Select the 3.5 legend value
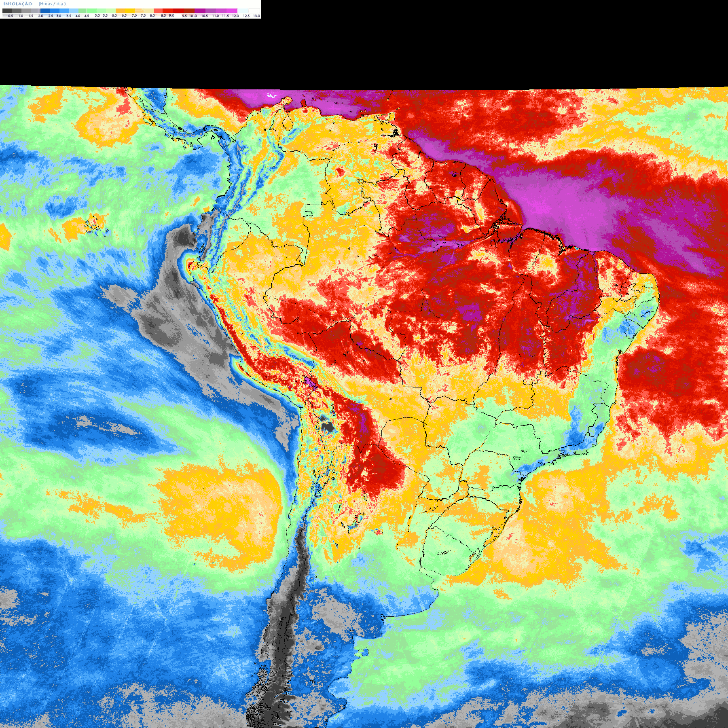Viewport: 728px width, 728px height. tap(69, 16)
